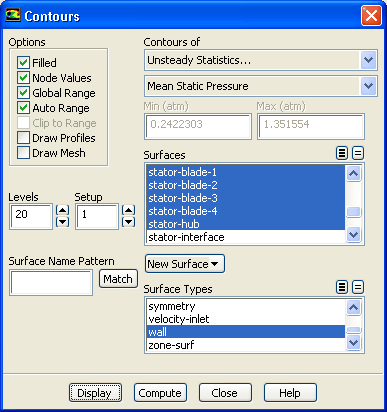This screenshot has height=412, width=387.
Task: Increase the Setup value with up arrow
Action: tap(128, 210)
